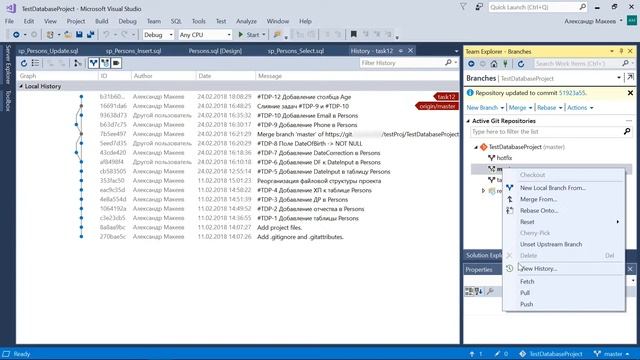This screenshot has height=360, width=640.
Task: Switch to sp_Persons_Select.sql tab
Action: (x=296, y=51)
